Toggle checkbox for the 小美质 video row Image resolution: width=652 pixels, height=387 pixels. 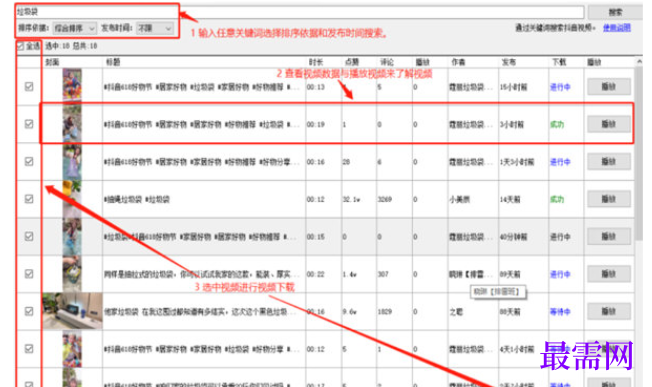(29, 199)
